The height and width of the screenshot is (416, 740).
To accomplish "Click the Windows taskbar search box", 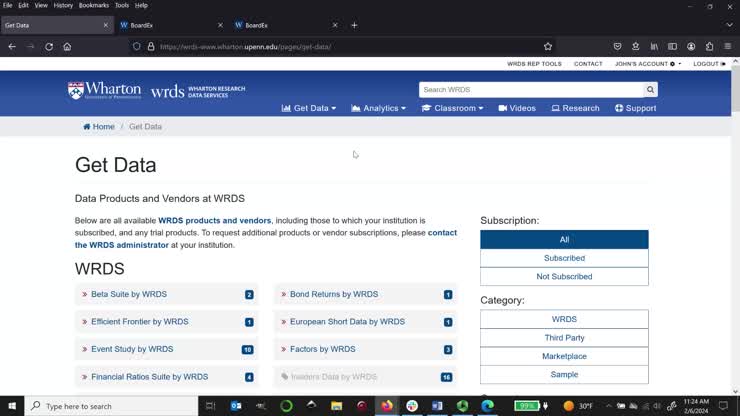I will 111,406.
